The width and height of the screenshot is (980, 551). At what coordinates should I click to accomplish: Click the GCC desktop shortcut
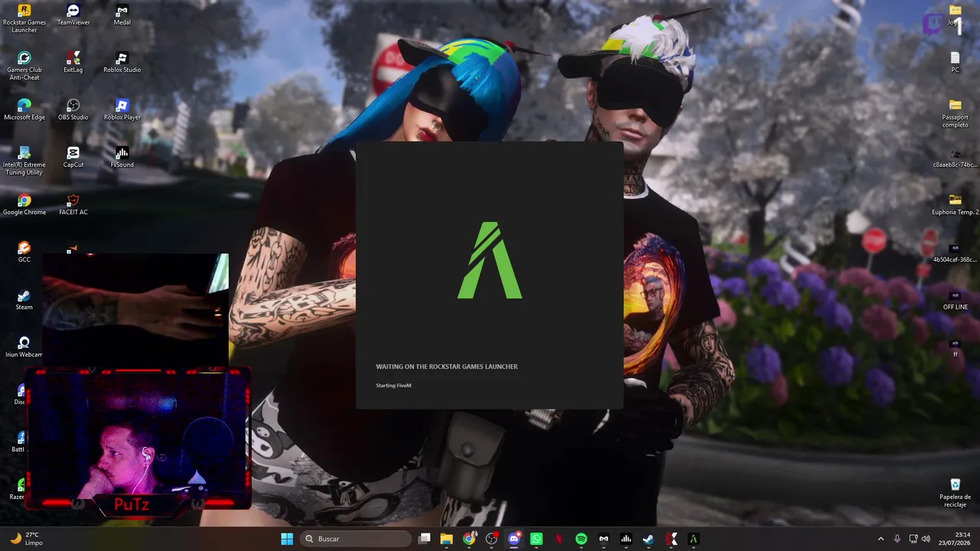[24, 252]
